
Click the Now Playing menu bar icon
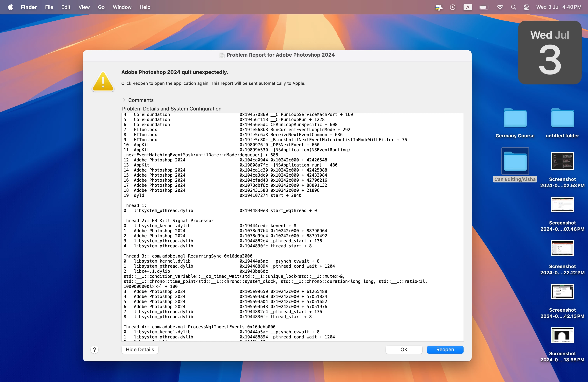point(453,7)
